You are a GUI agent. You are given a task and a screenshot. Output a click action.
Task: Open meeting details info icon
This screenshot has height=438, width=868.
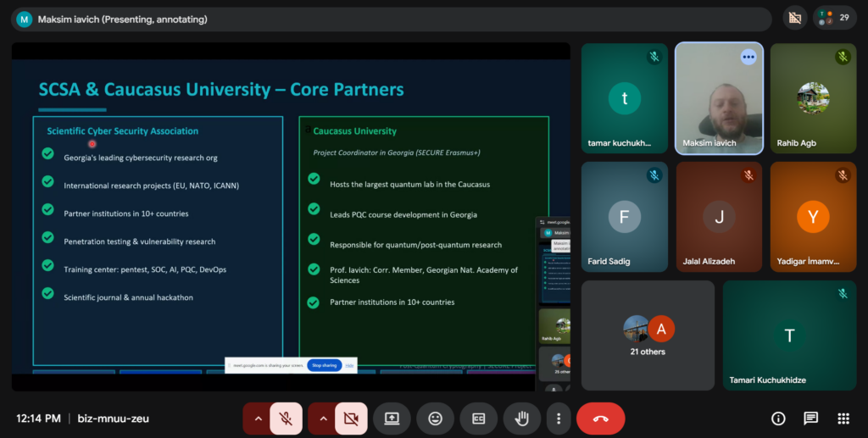[x=778, y=419]
